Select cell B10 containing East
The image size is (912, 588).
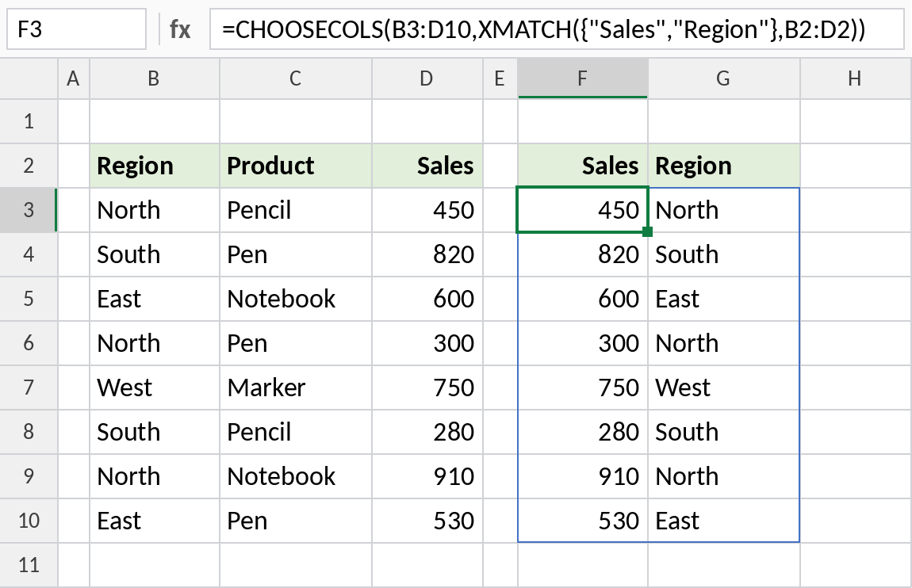[154, 521]
